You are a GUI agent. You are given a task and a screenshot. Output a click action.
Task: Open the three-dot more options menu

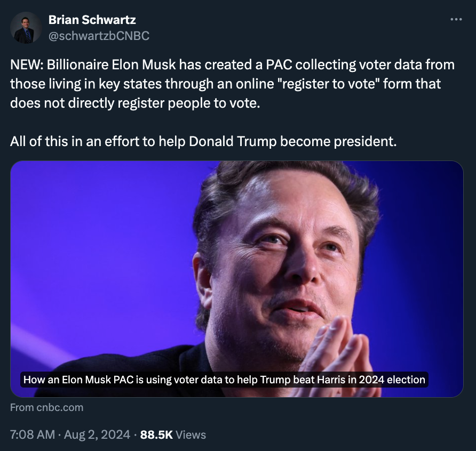coord(456,19)
